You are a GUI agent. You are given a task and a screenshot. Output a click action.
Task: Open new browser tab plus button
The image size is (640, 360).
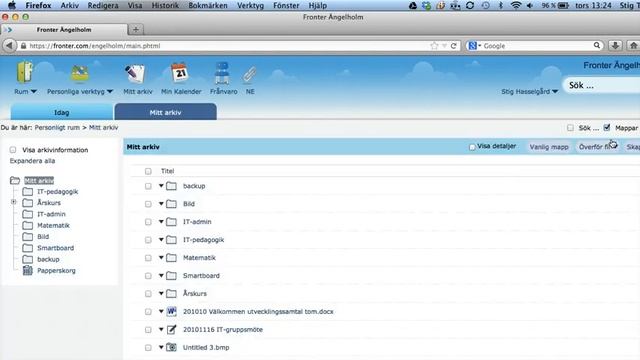[x=136, y=29]
